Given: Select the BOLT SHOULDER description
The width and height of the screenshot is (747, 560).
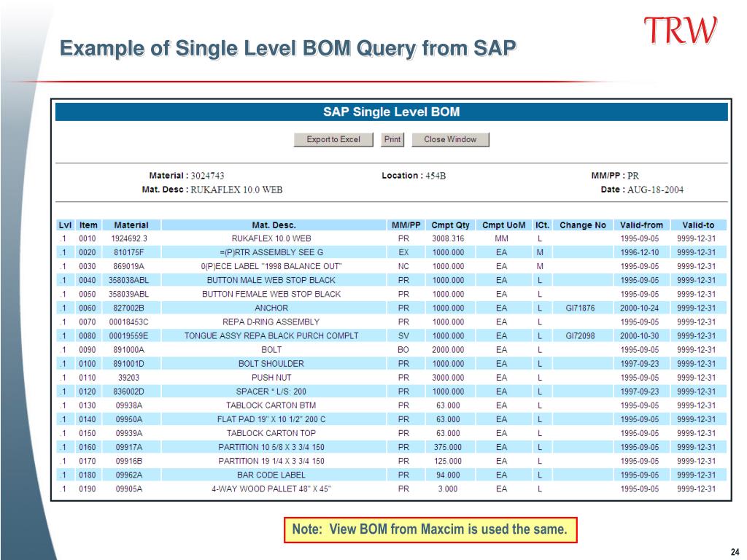Looking at the screenshot, I should 271,363.
